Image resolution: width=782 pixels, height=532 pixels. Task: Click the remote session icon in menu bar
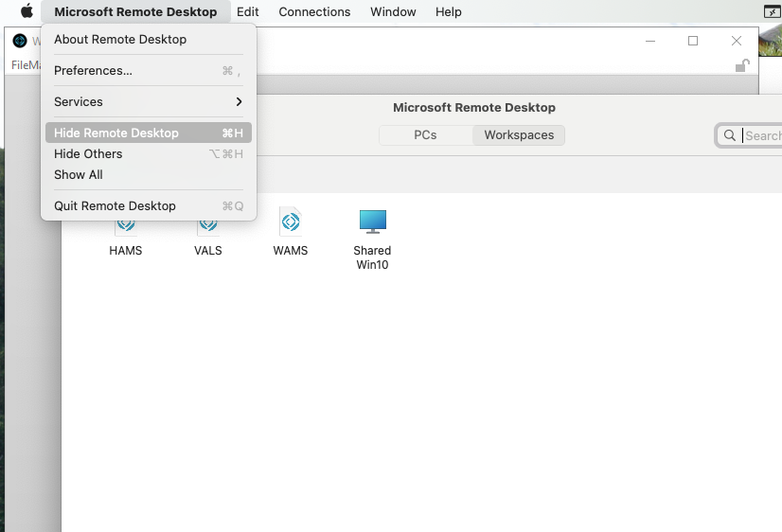click(x=773, y=11)
